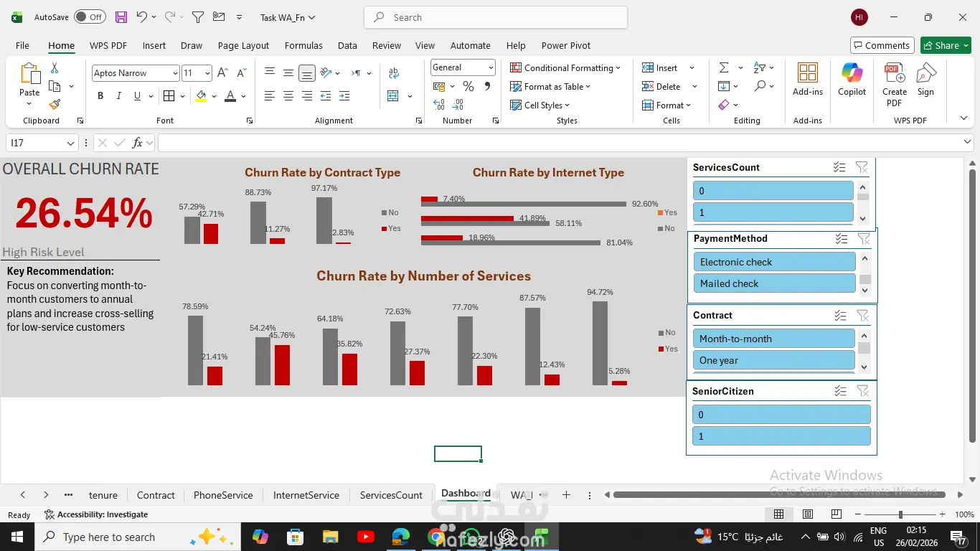This screenshot has width=980, height=551.
Task: Click the Format Painter brush icon
Action: (55, 104)
